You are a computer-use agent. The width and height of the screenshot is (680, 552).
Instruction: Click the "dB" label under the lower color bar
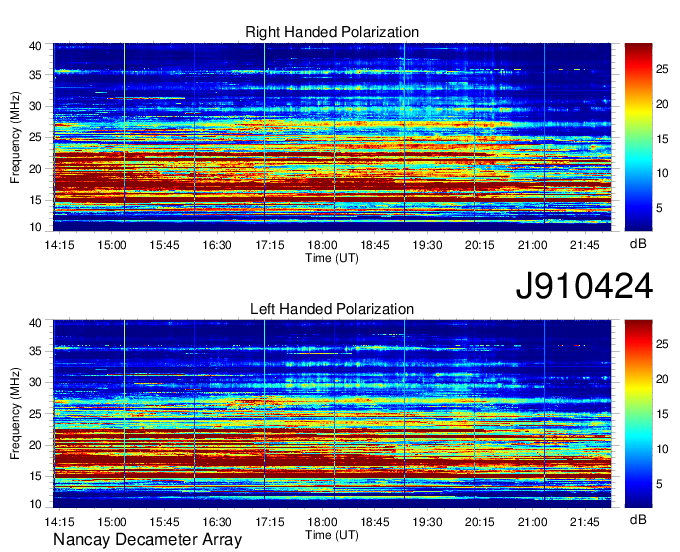pos(638,519)
